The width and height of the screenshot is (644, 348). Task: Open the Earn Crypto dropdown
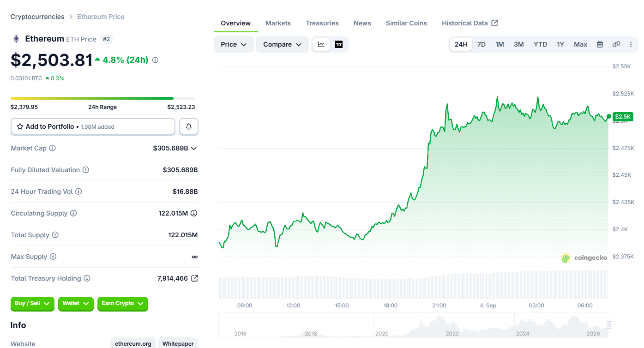tap(123, 304)
